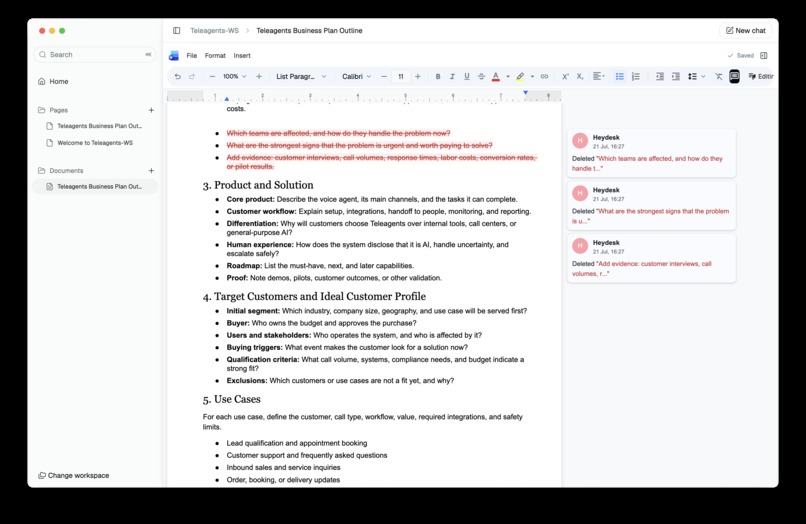Click the right indent marker on ruler
This screenshot has height=524, width=806.
click(x=525, y=93)
